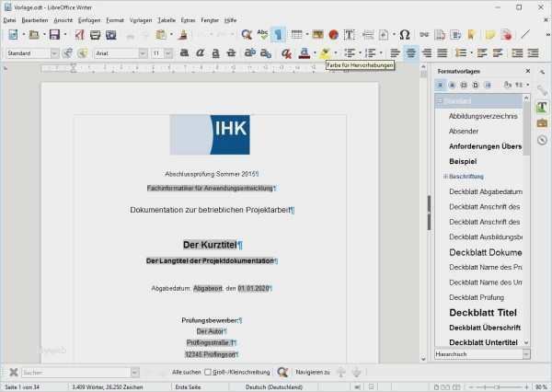Toggle Groß-/Kleinschreibung checkbox
The height and width of the screenshot is (392, 552).
pyautogui.click(x=208, y=372)
